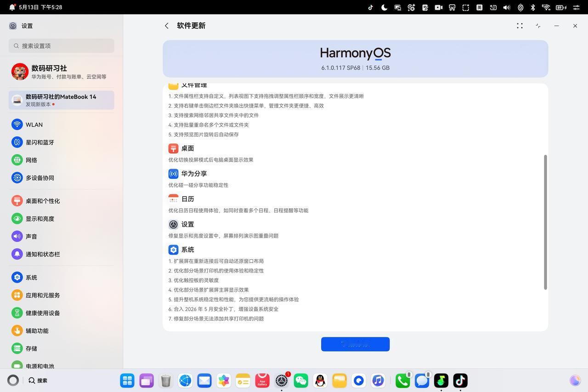588x392 pixels.
Task: Open App Gallery in dock
Action: click(x=262, y=381)
